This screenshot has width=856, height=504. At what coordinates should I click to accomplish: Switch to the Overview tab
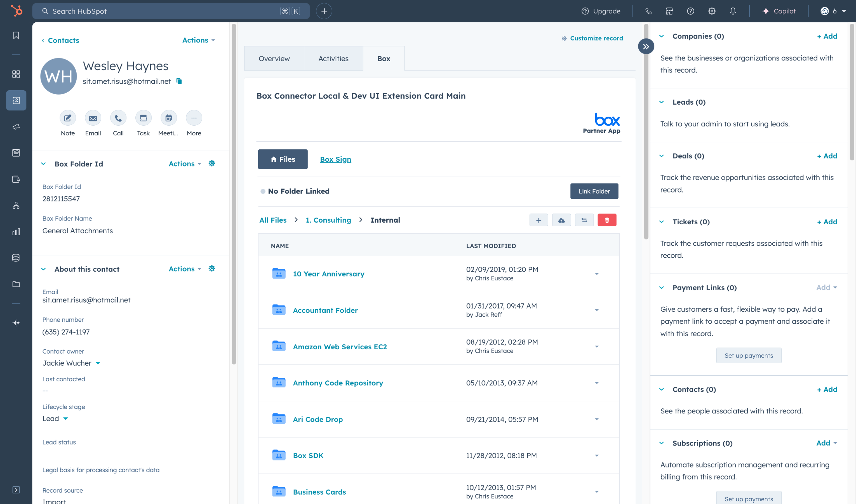(274, 58)
